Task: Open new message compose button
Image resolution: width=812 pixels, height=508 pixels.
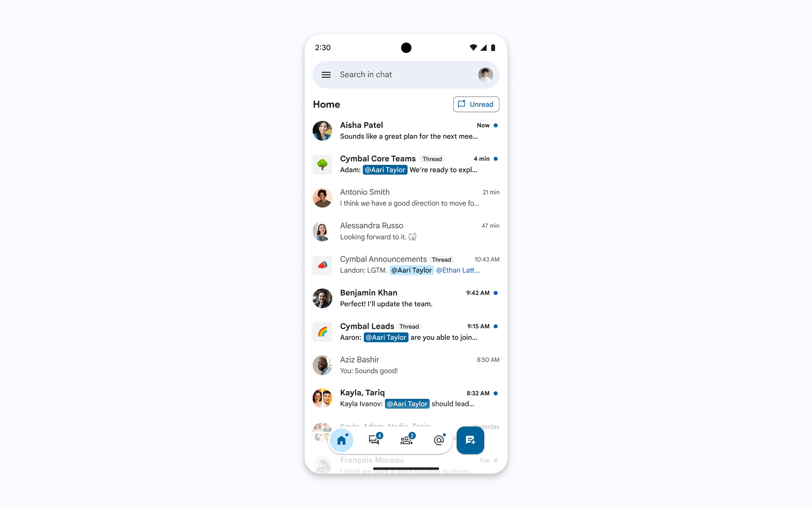Action: click(471, 440)
